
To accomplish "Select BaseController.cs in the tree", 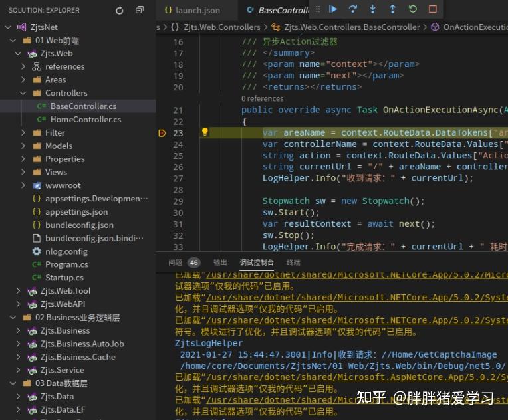I will [x=78, y=106].
